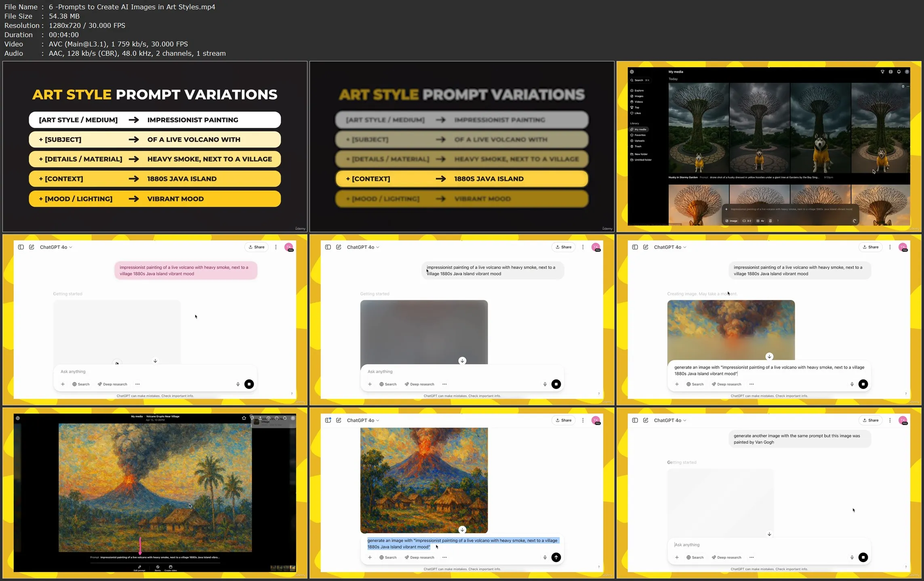Click profile avatar in Creating-image chat

click(903, 248)
